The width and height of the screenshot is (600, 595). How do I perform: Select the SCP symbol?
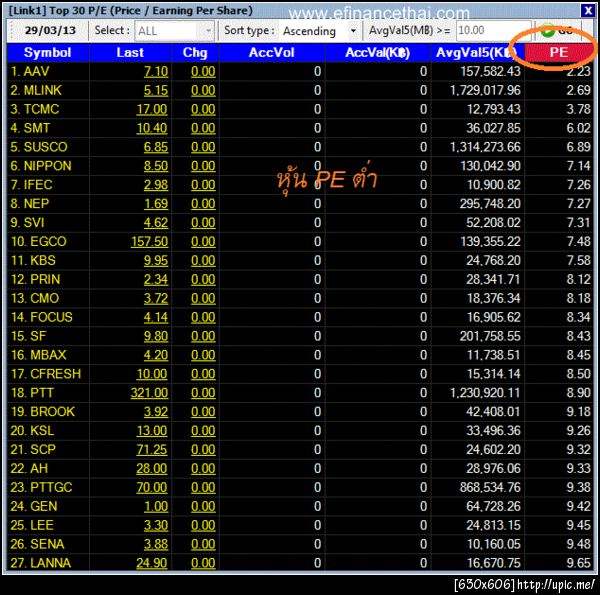tap(43, 449)
